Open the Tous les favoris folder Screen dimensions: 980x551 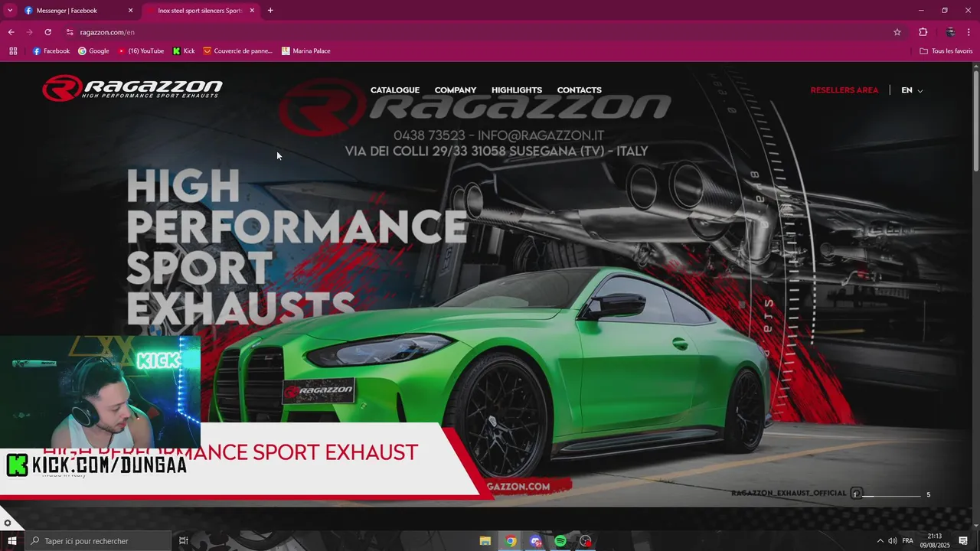tap(946, 51)
